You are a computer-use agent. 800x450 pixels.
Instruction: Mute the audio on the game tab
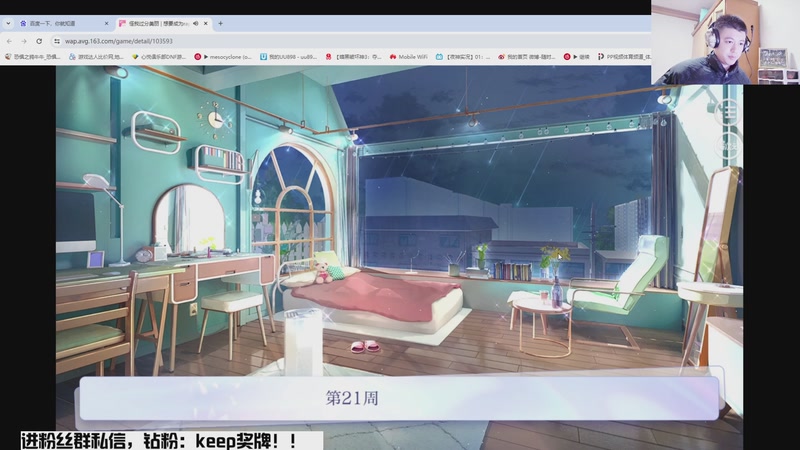tap(196, 23)
